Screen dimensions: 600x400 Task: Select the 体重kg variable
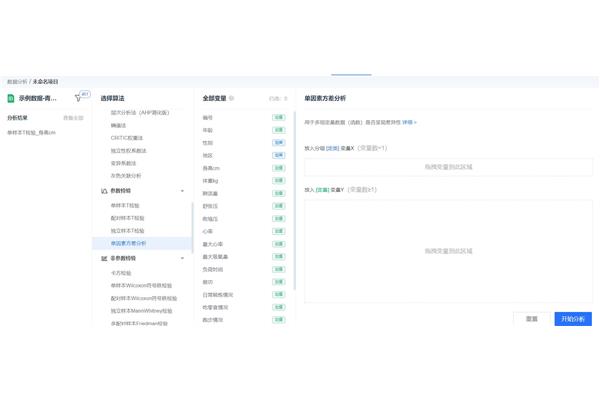point(210,181)
